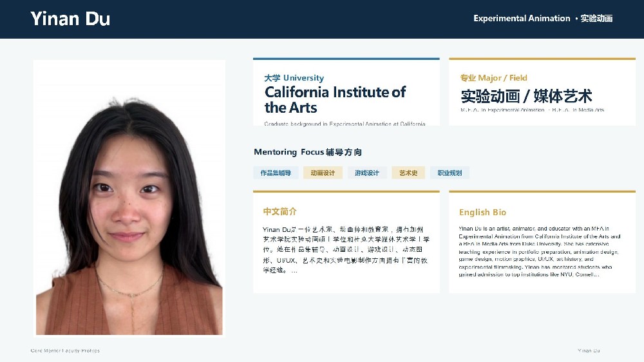Click the English bio paragraph
This screenshot has width=644, height=362.
[539, 251]
